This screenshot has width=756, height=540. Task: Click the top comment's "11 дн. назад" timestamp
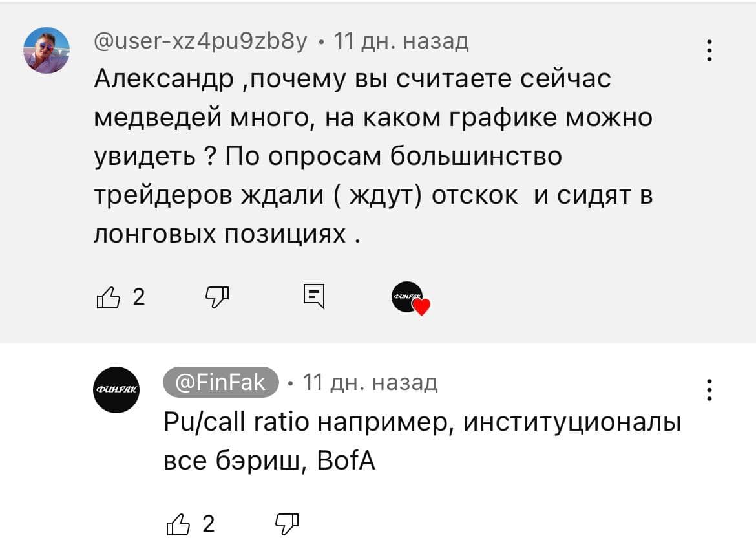tap(401, 42)
